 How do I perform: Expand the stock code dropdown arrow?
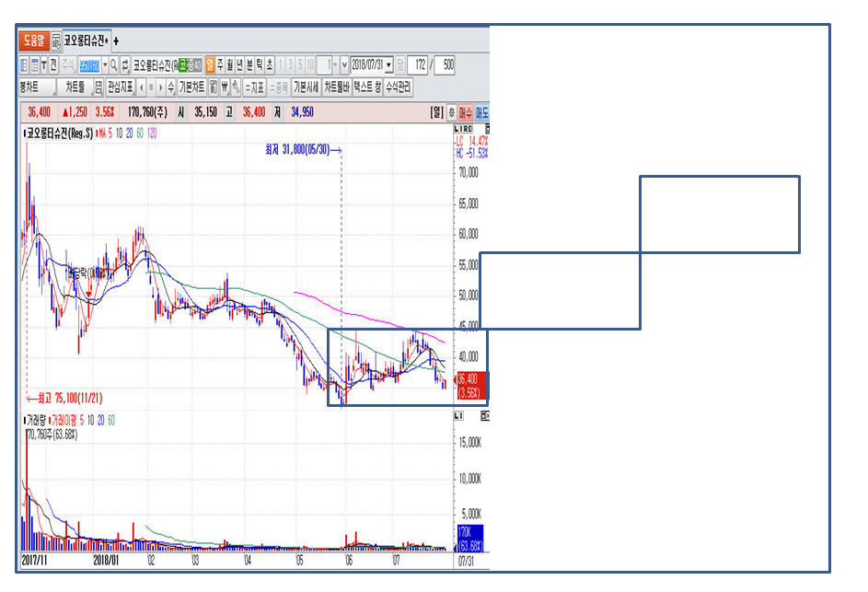coord(103,65)
